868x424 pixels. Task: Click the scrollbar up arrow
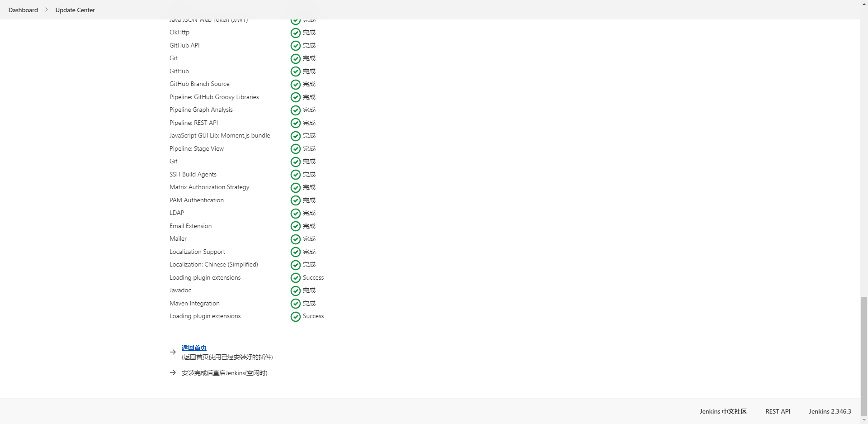click(x=864, y=3)
